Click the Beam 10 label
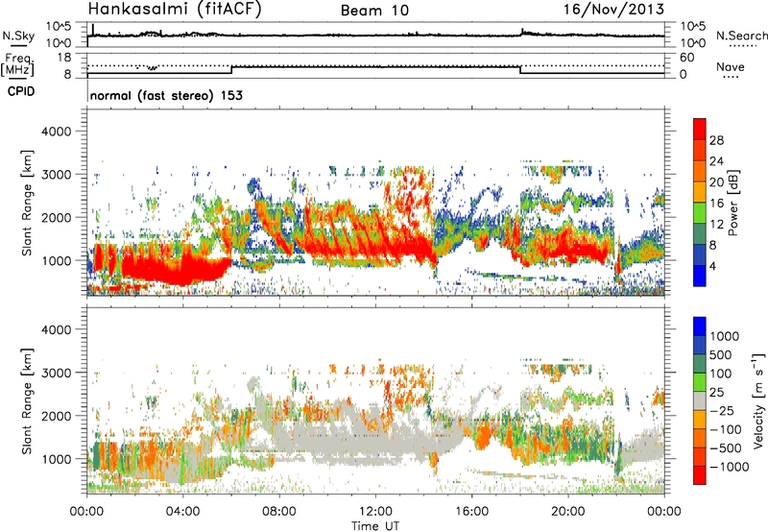768x532 pixels. [375, 11]
